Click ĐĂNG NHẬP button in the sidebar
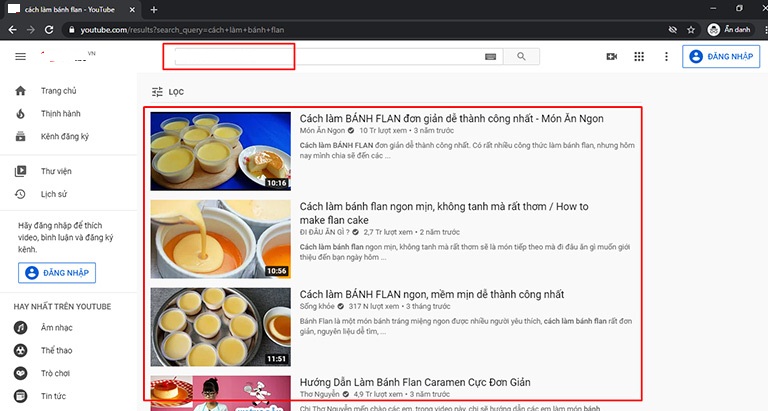The width and height of the screenshot is (768, 411). pos(60,272)
